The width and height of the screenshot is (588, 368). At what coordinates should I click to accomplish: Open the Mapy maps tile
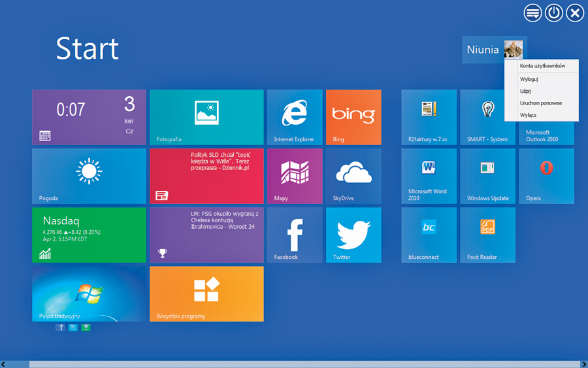pos(294,176)
